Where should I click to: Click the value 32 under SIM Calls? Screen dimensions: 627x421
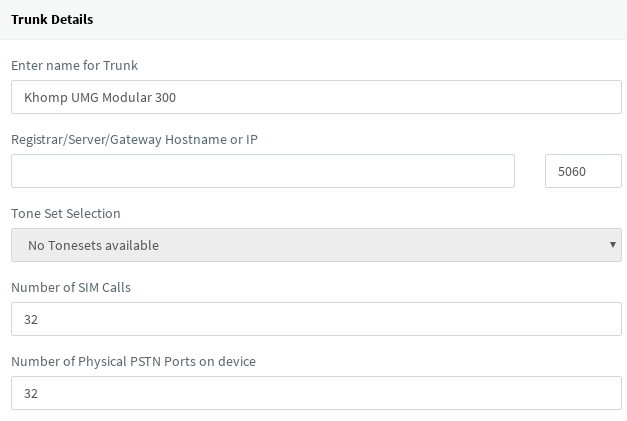coord(30,320)
